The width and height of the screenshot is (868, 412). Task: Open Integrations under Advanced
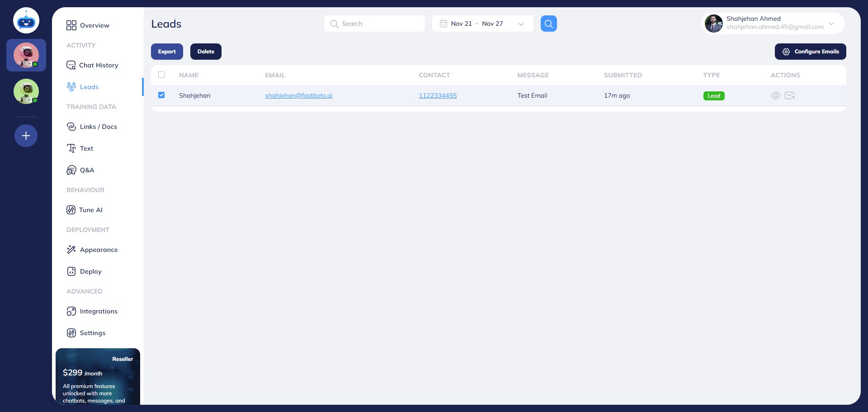pos(99,311)
